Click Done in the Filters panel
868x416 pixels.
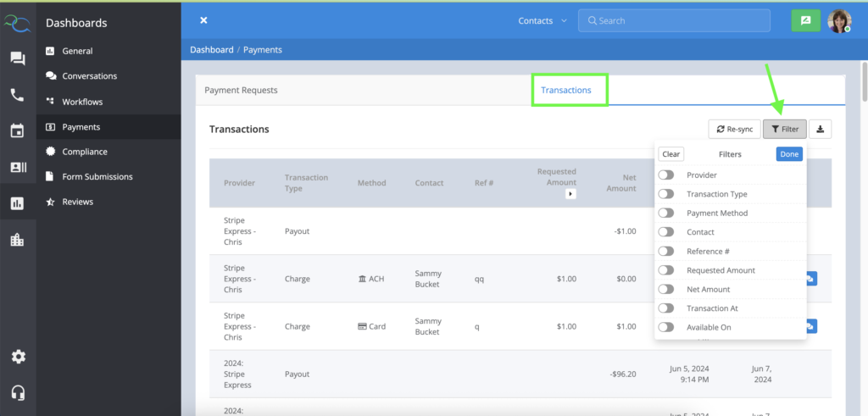(x=789, y=154)
